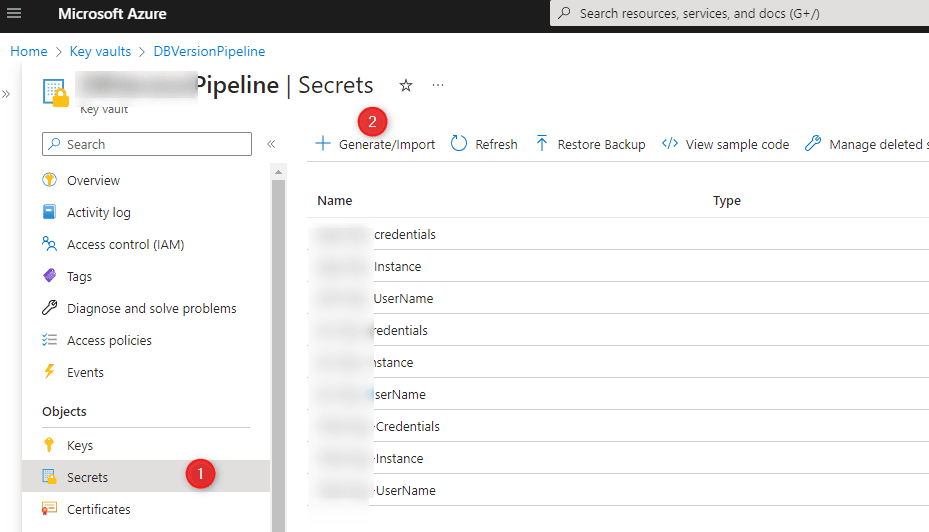929x532 pixels.
Task: Go to Key vaults breadcrumb link
Action: point(100,52)
